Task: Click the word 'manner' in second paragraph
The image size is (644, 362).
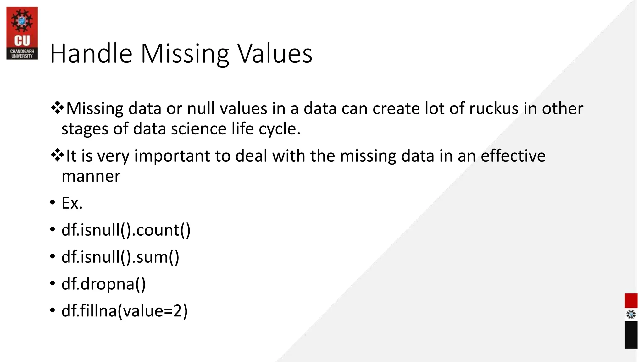Action: point(91,176)
